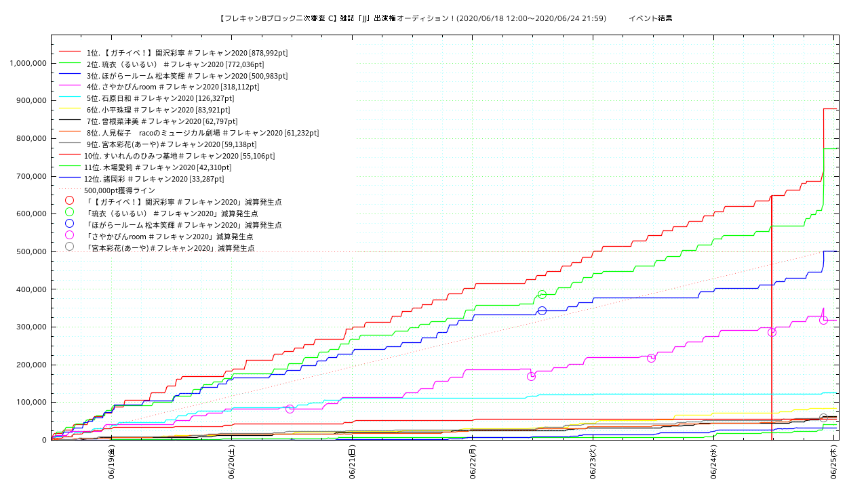Click the green circle legend marker for 琉衣
Image resolution: width=868 pixels, height=488 pixels.
[x=69, y=213]
